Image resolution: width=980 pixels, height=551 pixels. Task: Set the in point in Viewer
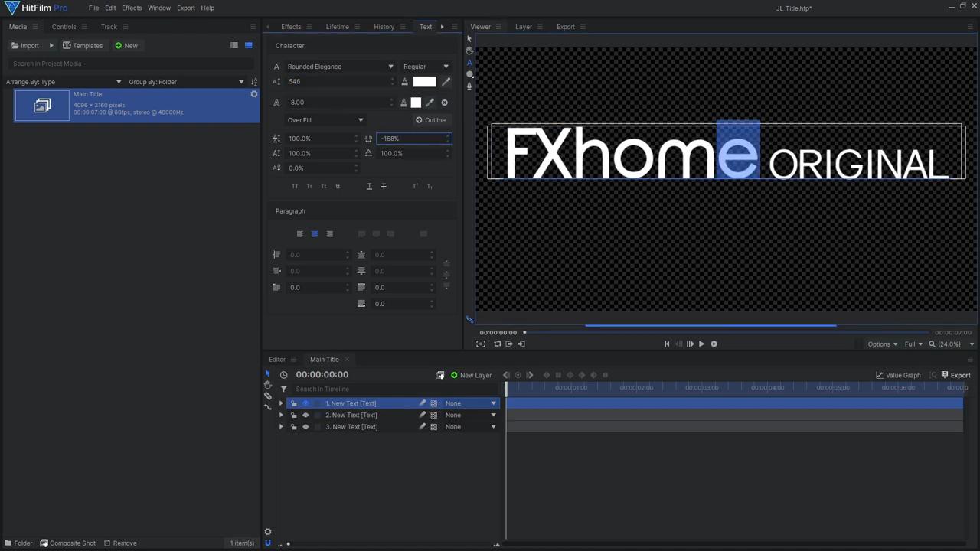tap(509, 344)
